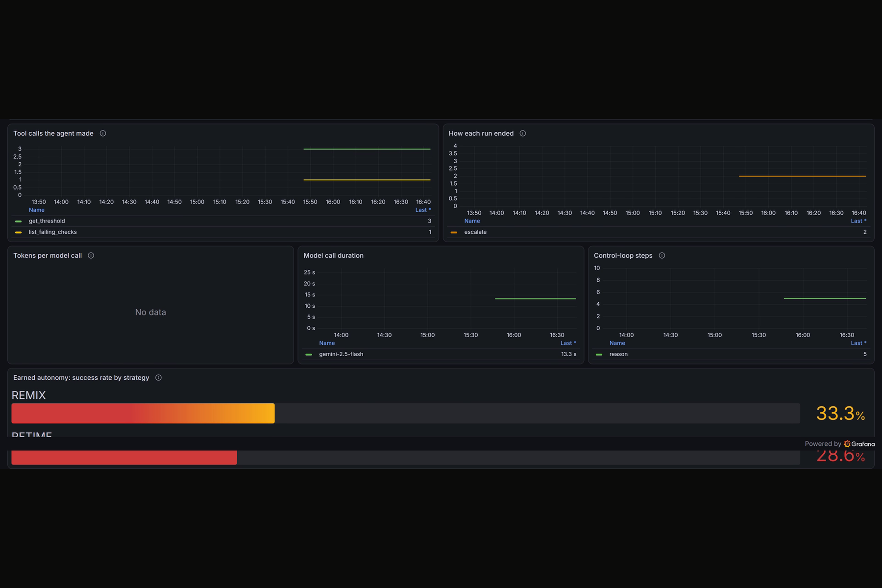Toggle escalate series in legend

coord(475,232)
